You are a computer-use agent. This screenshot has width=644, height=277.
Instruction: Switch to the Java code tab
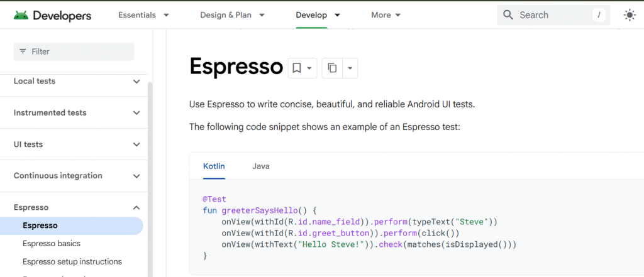coord(261,166)
